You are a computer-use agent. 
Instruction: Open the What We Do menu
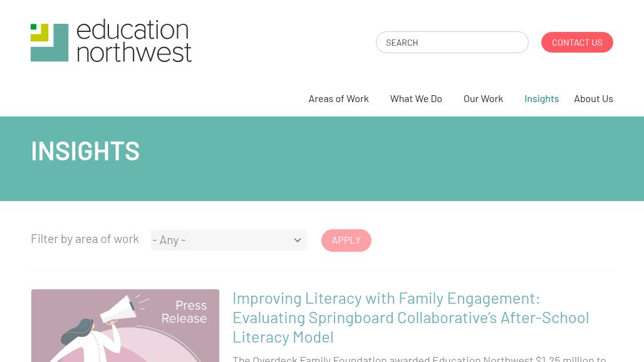click(415, 99)
